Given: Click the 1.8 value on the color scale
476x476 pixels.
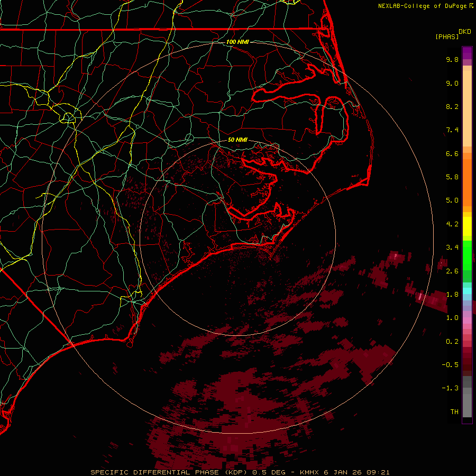Looking at the screenshot, I should click(452, 295).
